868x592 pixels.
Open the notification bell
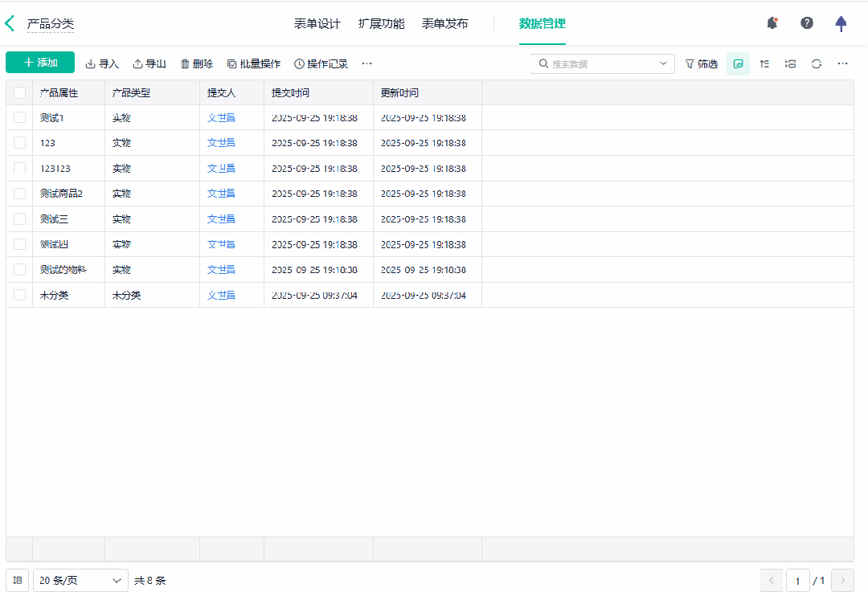pos(772,23)
